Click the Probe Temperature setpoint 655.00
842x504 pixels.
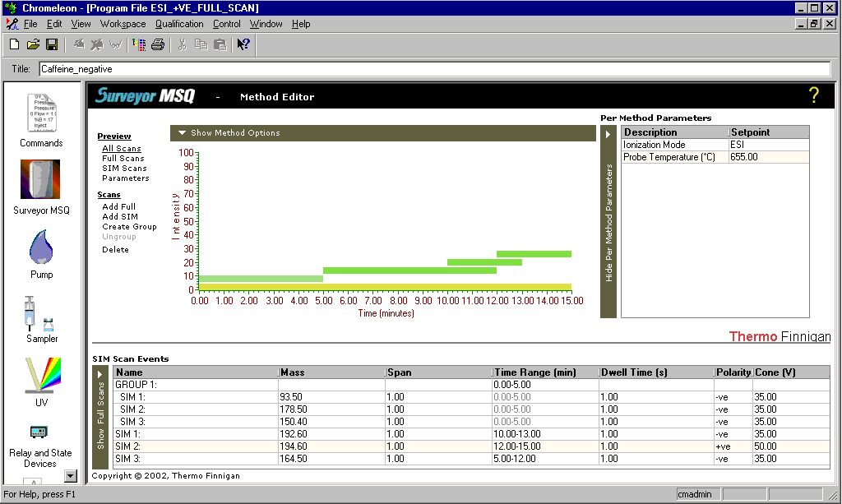tap(769, 157)
